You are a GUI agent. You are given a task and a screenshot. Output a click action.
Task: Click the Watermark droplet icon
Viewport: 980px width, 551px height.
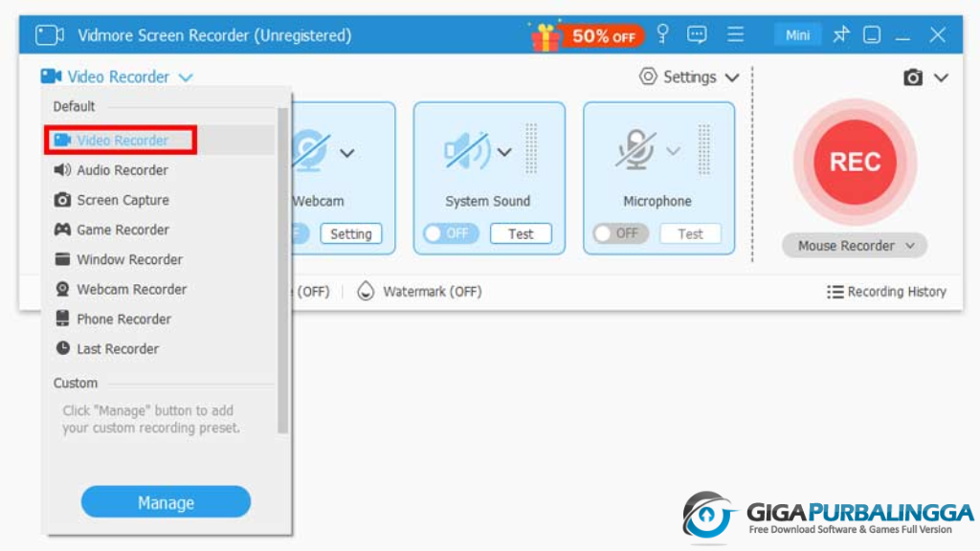click(366, 291)
